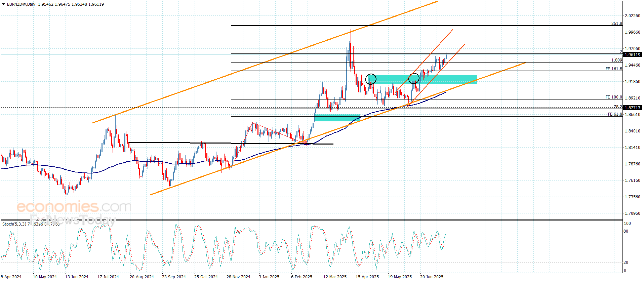The image size is (644, 281).
Task: Click the 1.94460 price axis label
Action: pos(632,65)
